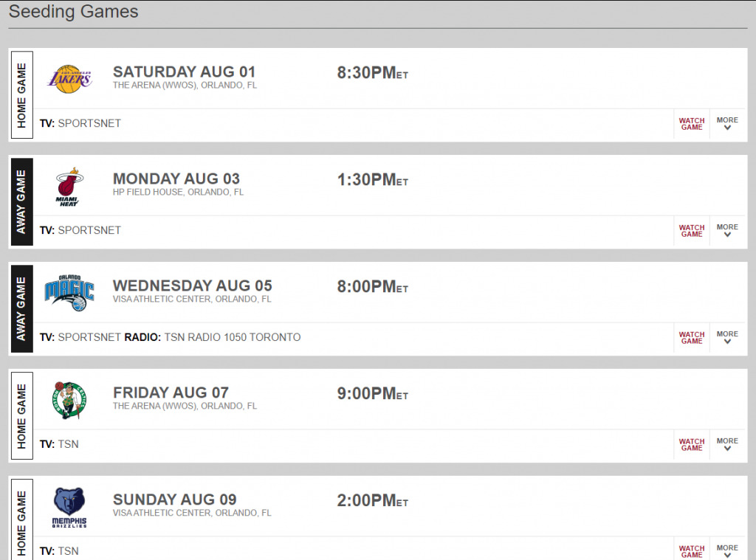Expand More for Saturday Aug 01 game
Screen dimensions: 756x560
coord(727,123)
